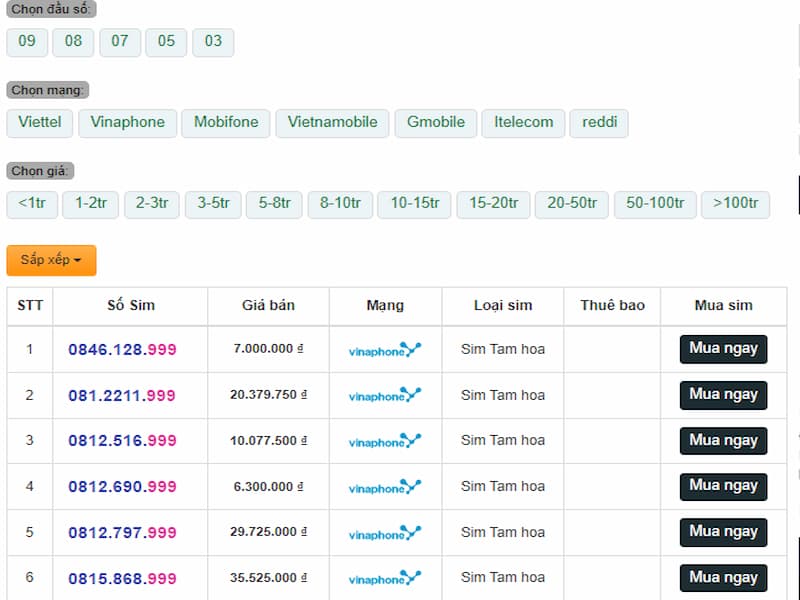Click the Số Sim column header

(x=131, y=306)
